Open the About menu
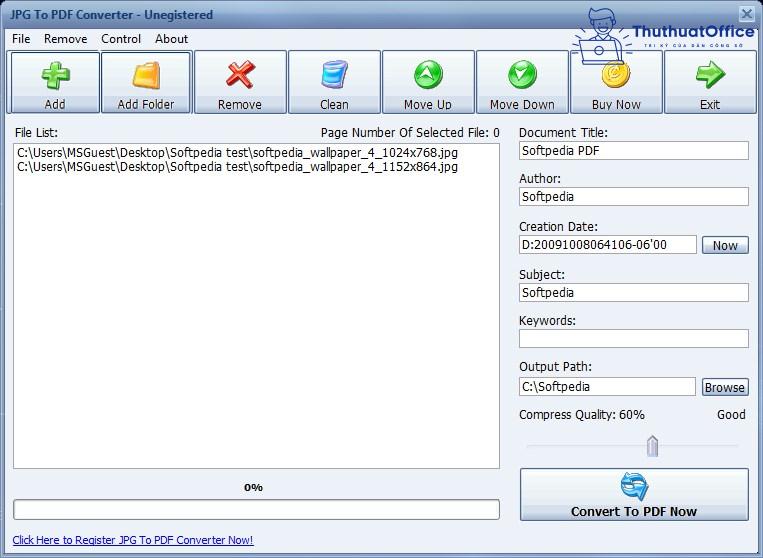763x558 pixels. pos(171,39)
